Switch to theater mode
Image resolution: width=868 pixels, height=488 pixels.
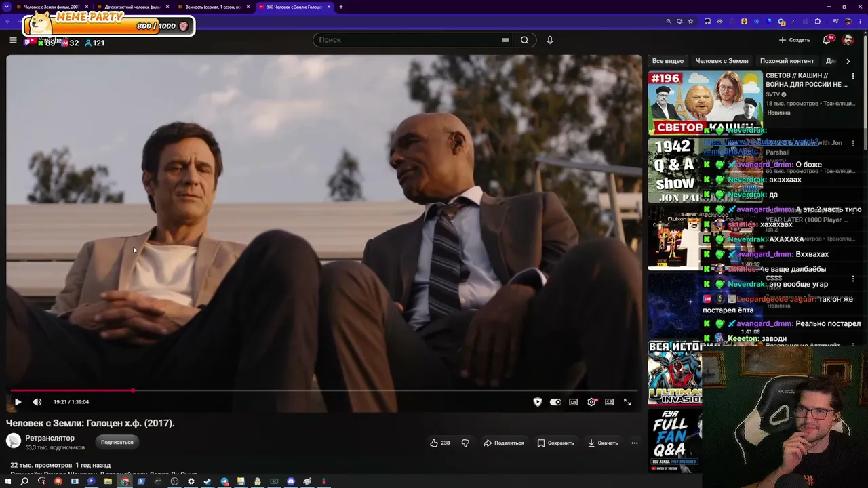tap(610, 402)
